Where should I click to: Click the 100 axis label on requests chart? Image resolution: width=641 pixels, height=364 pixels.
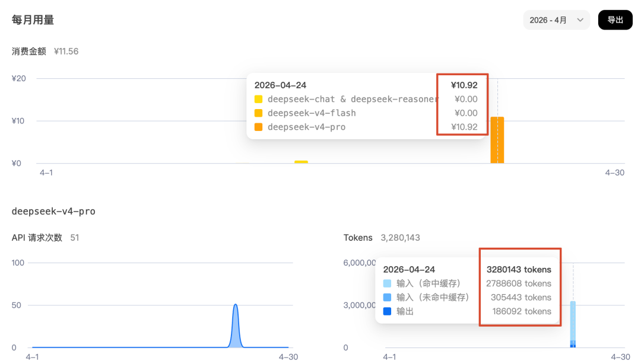(18, 263)
